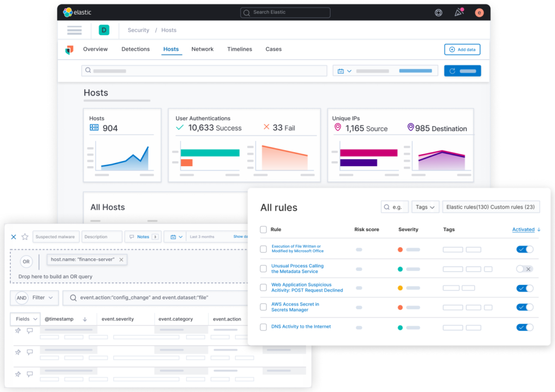Click the Security app shield icon

69,50
